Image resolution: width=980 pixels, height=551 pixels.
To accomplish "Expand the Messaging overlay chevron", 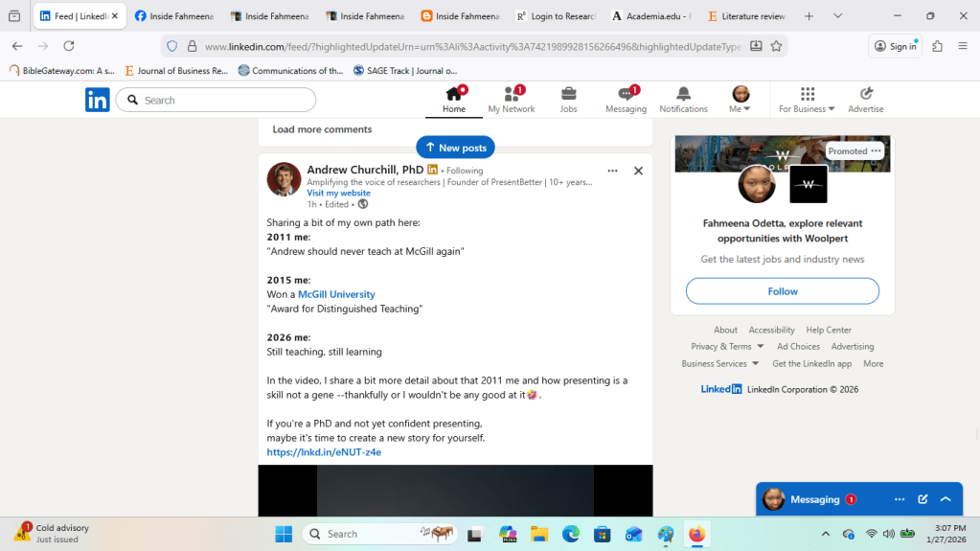I will coord(946,499).
